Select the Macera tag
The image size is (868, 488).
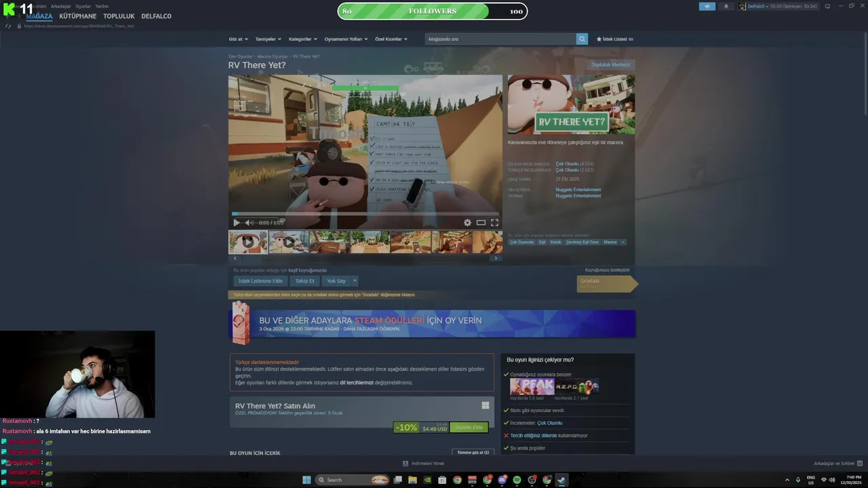(x=610, y=242)
